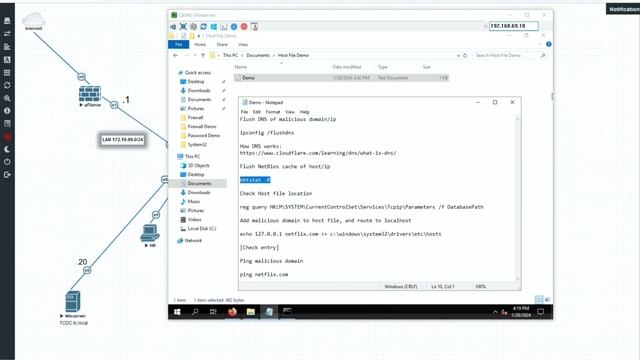Open Notepad Help menu

pos(304,112)
